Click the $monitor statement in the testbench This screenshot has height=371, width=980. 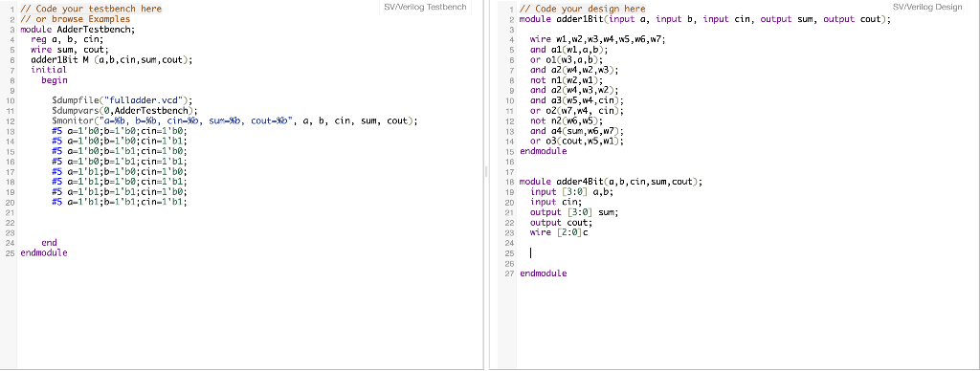coord(234,120)
